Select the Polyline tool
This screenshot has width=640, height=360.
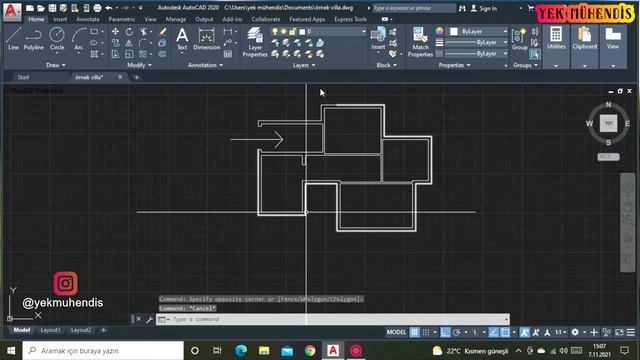click(33, 39)
